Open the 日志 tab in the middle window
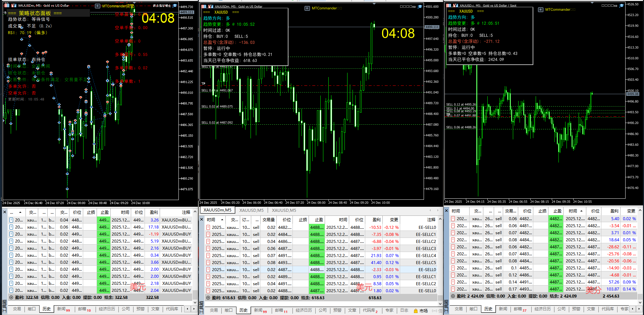The width and height of the screenshot is (644, 315). pyautogui.click(x=404, y=310)
